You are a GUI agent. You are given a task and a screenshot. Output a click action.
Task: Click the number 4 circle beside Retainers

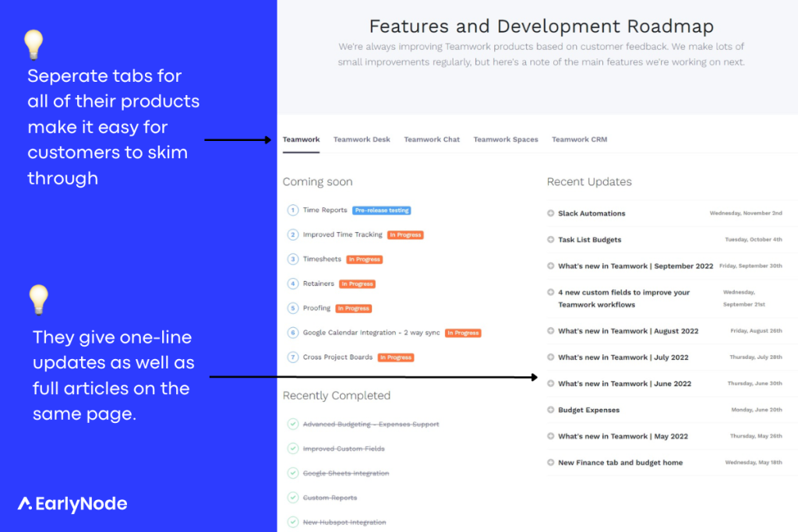click(293, 284)
